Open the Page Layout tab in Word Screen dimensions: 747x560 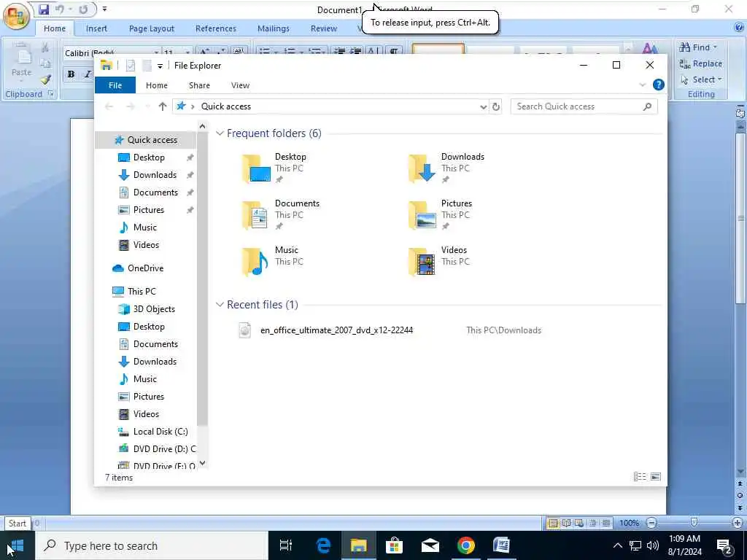(152, 28)
